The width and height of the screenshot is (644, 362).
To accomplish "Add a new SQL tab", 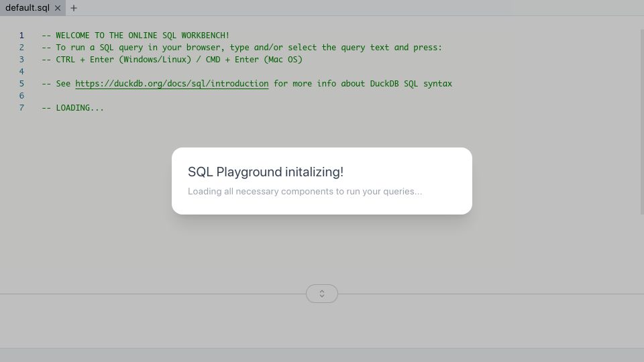I will [74, 8].
